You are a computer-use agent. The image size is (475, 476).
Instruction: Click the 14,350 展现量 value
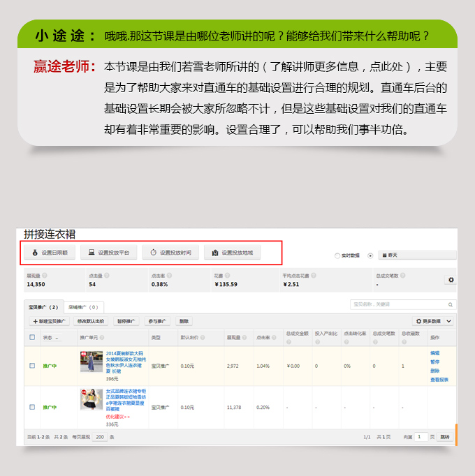coord(36,285)
